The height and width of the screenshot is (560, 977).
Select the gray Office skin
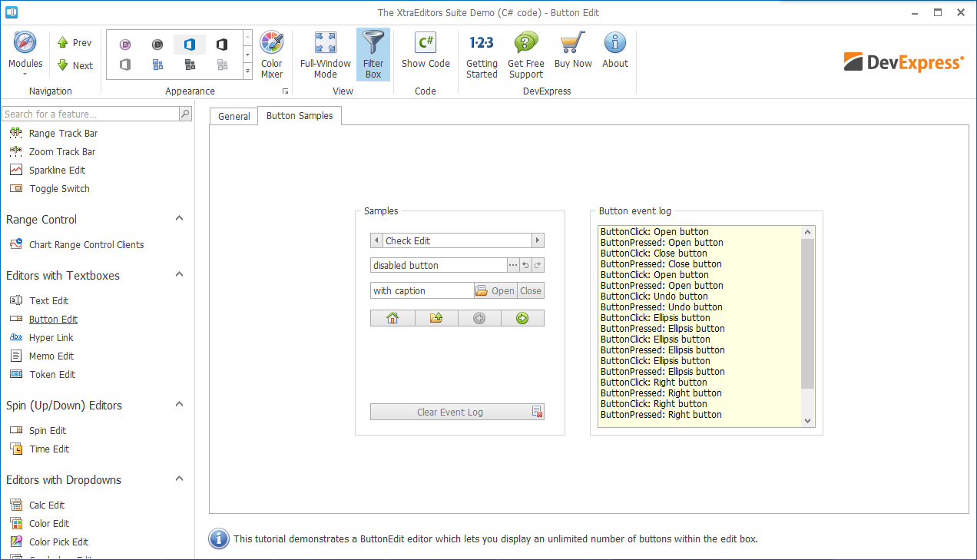pos(124,65)
